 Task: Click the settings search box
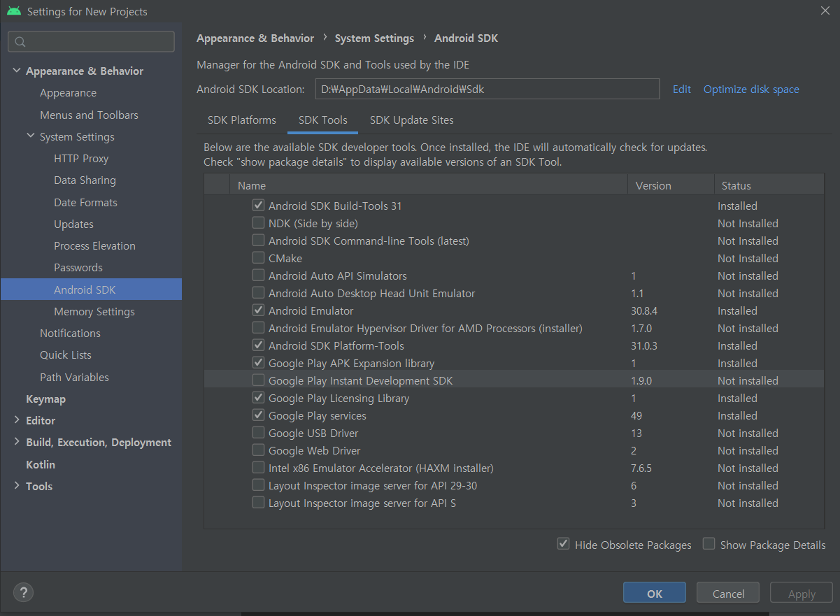[91, 42]
